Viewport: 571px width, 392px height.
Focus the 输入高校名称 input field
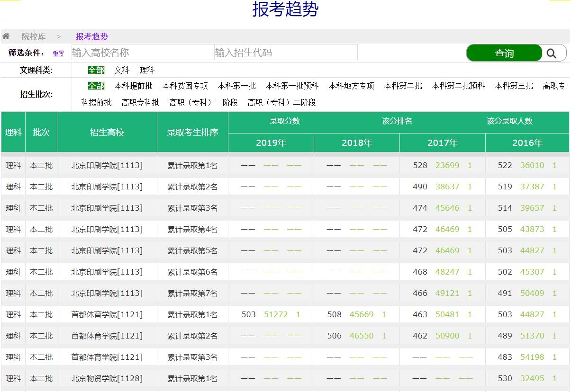point(142,53)
